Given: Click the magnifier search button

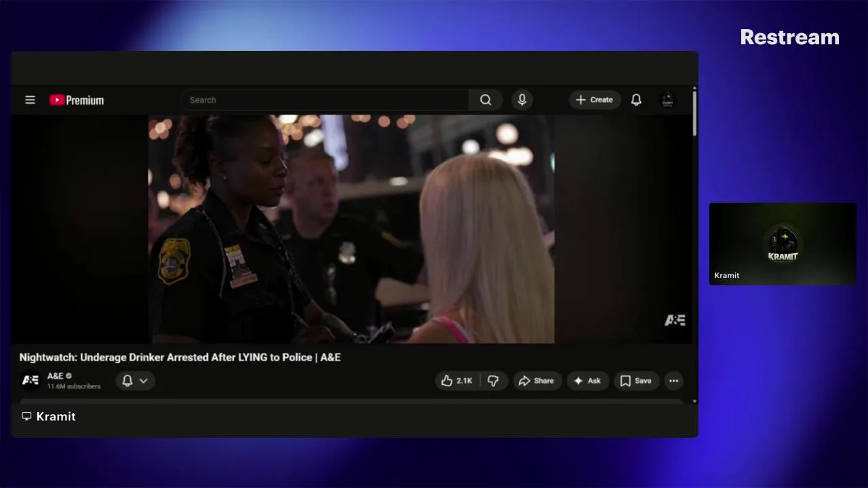Looking at the screenshot, I should pos(486,100).
